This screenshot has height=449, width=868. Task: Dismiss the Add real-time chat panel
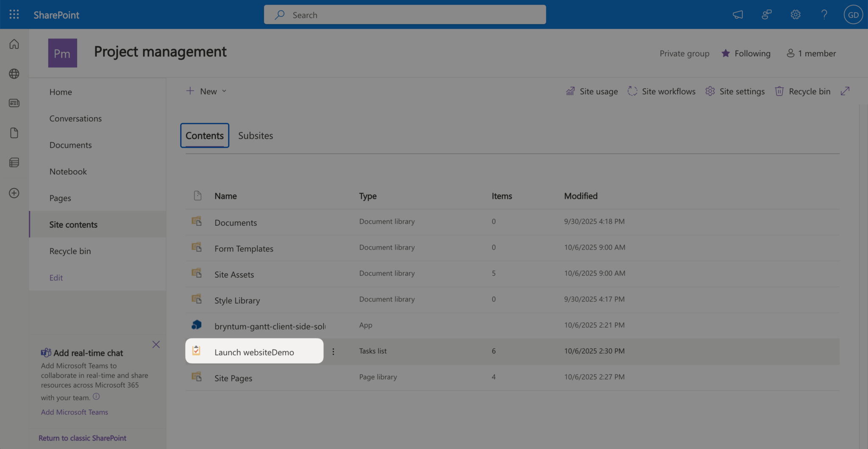(x=156, y=344)
